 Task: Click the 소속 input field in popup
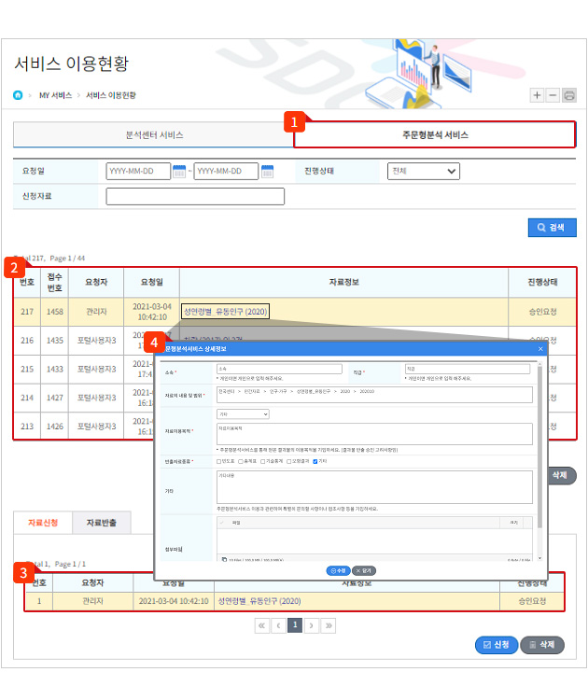pyautogui.click(x=279, y=369)
